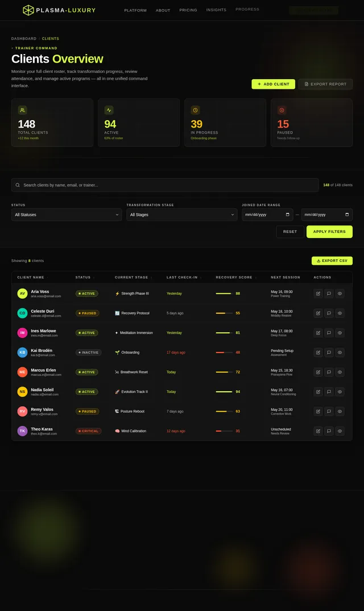Click the edit icon for Theo Karas

tap(318, 431)
